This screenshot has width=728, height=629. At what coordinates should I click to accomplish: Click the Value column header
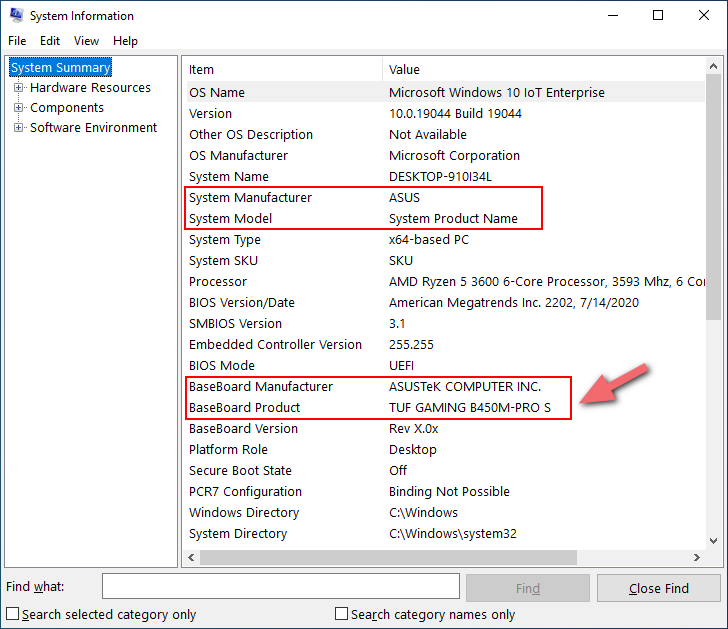coord(544,70)
